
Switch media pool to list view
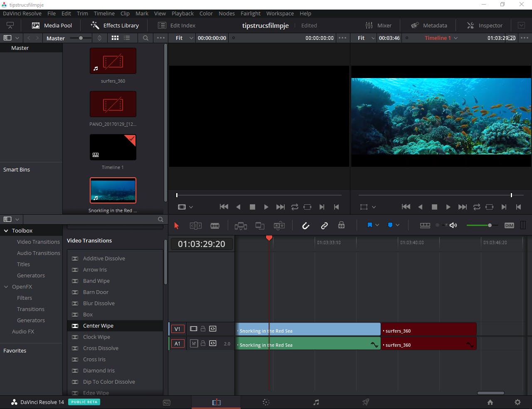(x=127, y=38)
